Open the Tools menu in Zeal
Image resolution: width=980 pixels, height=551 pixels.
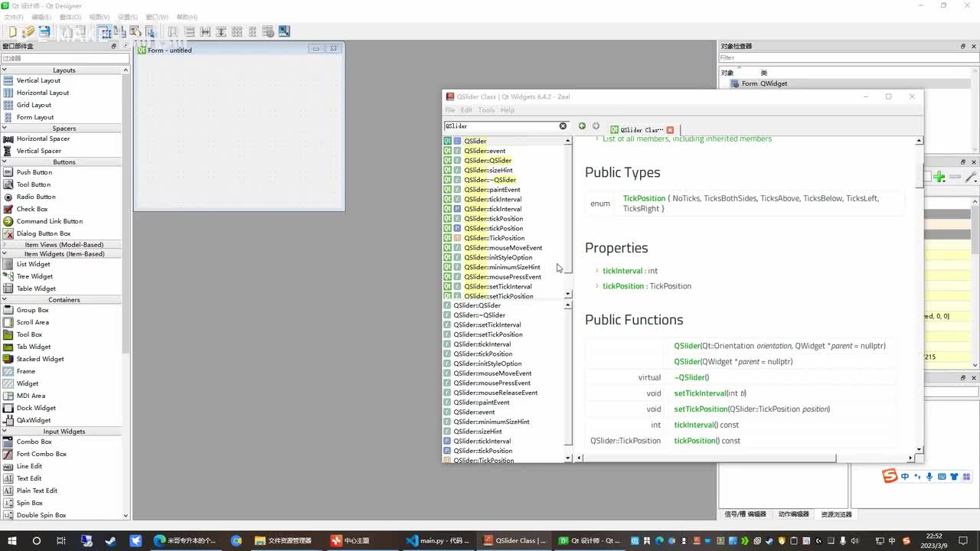tap(486, 110)
